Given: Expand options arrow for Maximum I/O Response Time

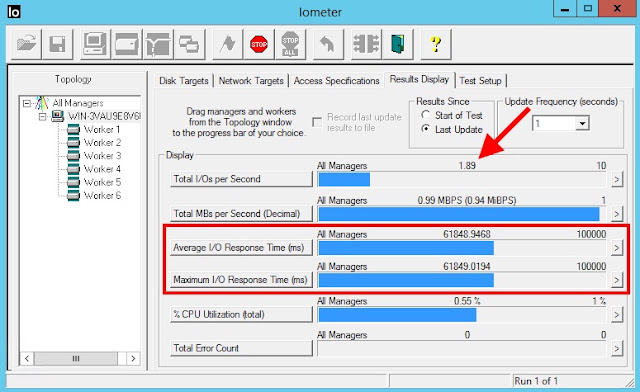Looking at the screenshot, I should pyautogui.click(x=617, y=280).
